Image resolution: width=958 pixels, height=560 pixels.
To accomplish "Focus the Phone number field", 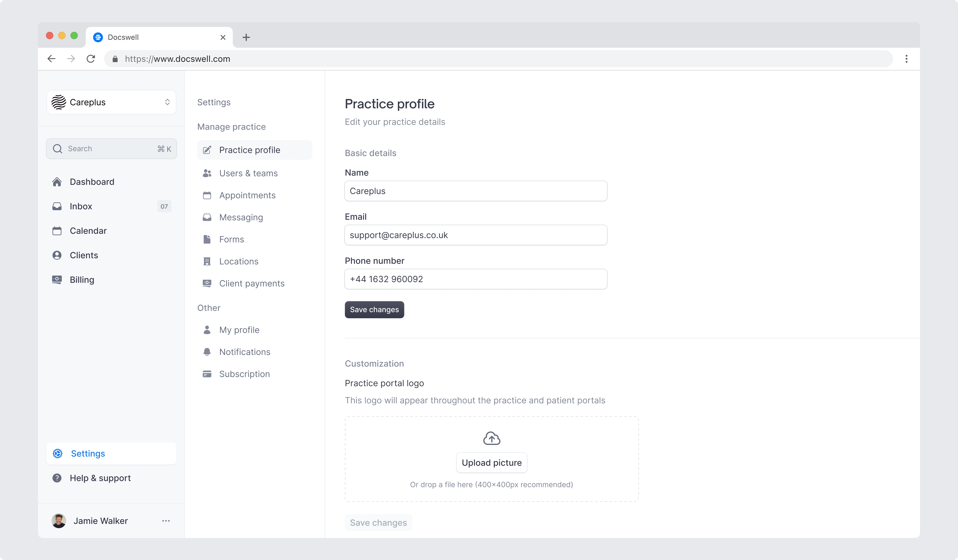I will coord(476,279).
